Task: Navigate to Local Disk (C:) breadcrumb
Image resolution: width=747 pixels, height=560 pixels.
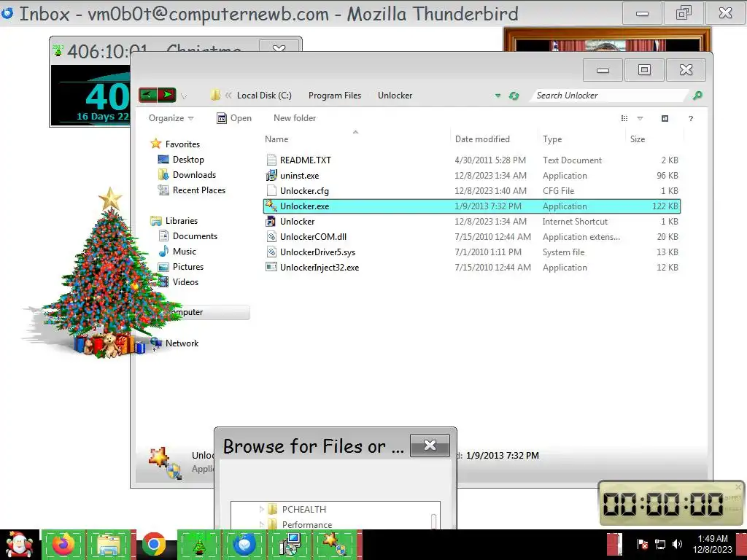Action: (264, 96)
